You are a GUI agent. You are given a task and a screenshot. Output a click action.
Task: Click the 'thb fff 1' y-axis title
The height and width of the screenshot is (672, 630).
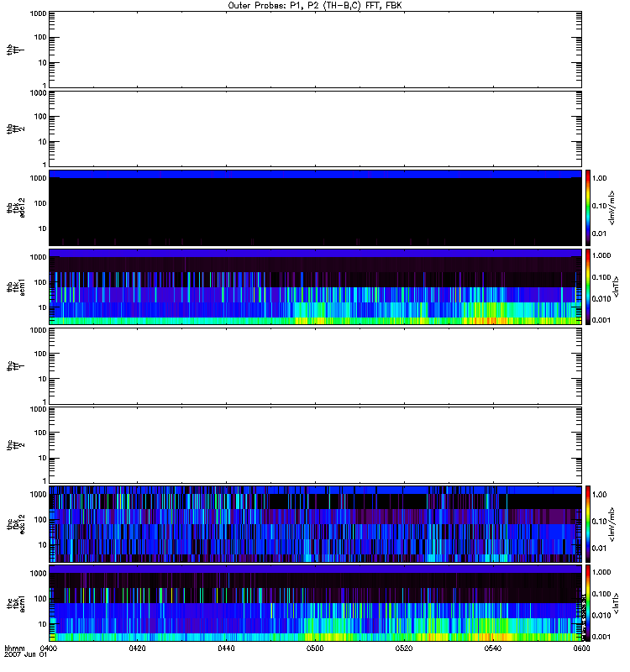point(15,50)
